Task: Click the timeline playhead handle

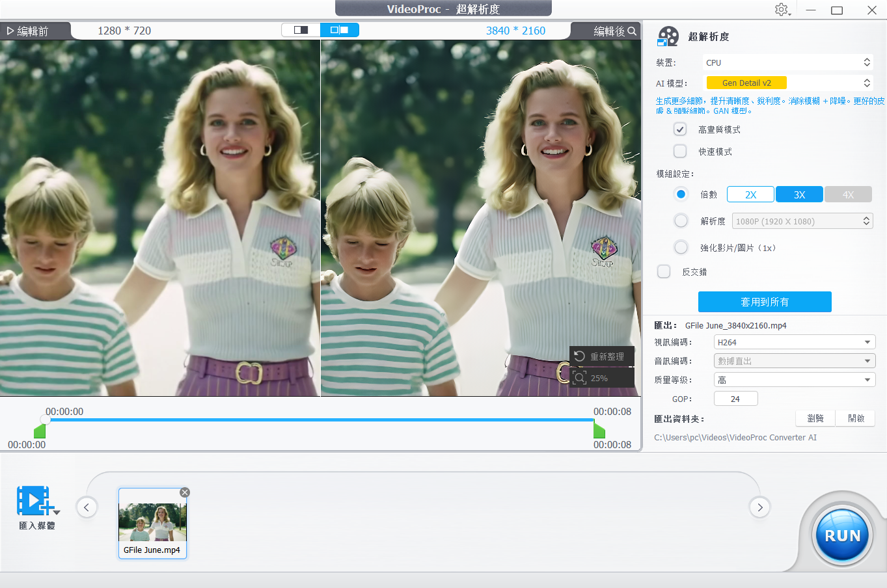Action: [x=46, y=420]
